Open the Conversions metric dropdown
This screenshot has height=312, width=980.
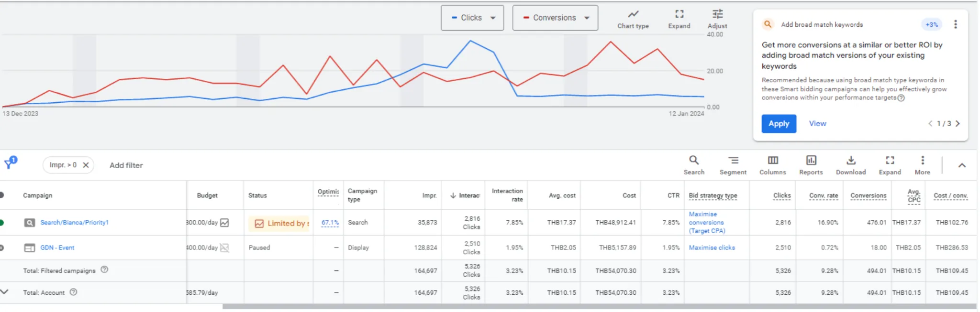point(555,18)
